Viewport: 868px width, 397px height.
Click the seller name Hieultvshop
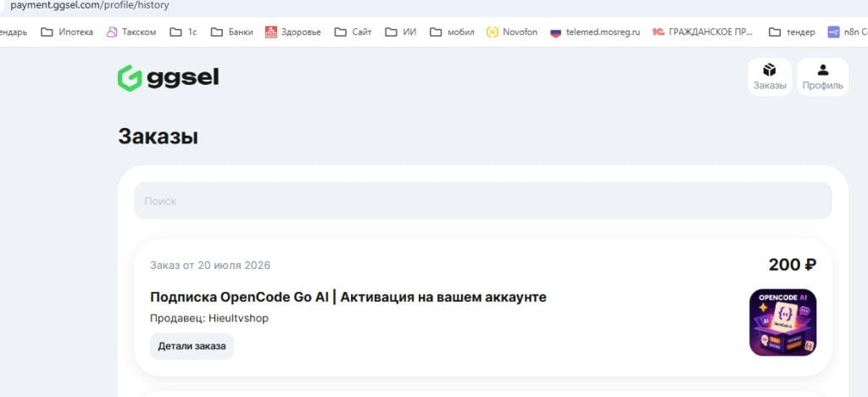238,318
